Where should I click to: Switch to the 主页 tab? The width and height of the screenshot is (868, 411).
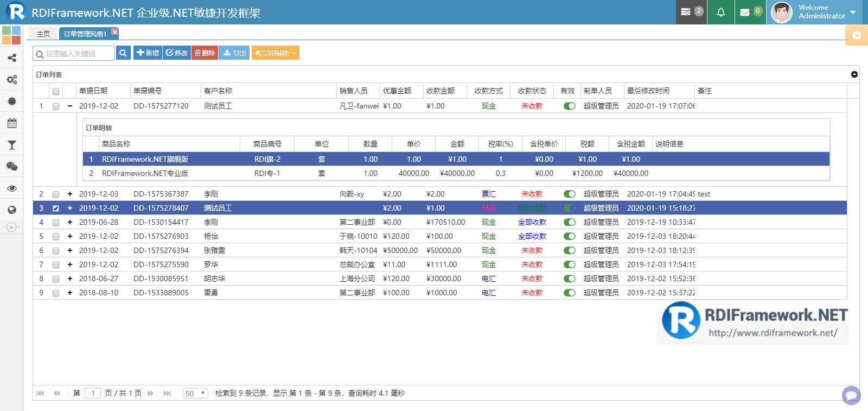(x=43, y=34)
